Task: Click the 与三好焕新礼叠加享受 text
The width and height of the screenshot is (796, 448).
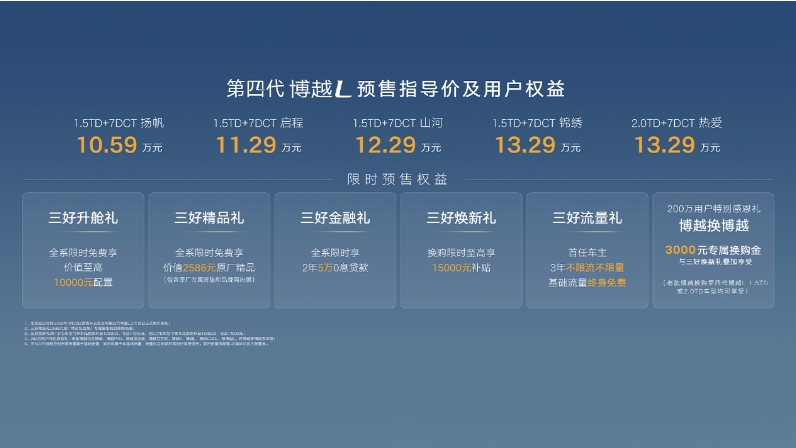Action: coord(715,262)
